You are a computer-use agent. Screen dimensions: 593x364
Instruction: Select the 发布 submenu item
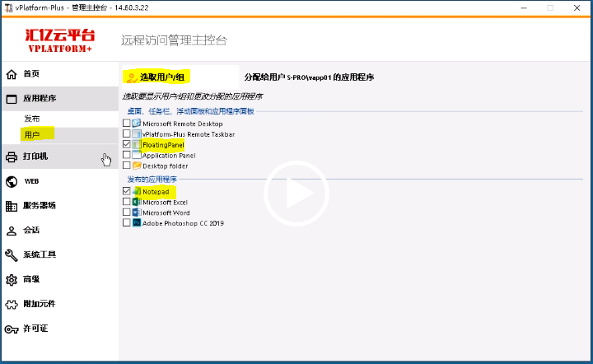(31, 119)
